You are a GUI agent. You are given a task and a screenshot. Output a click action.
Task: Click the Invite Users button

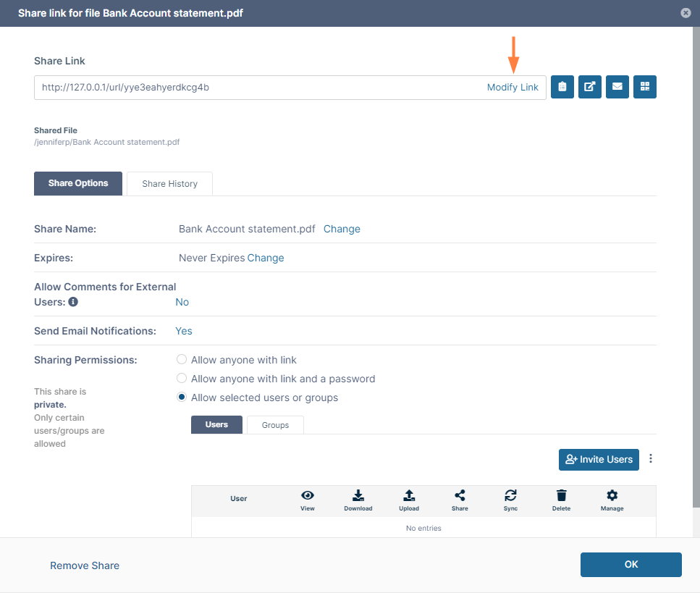tap(599, 459)
